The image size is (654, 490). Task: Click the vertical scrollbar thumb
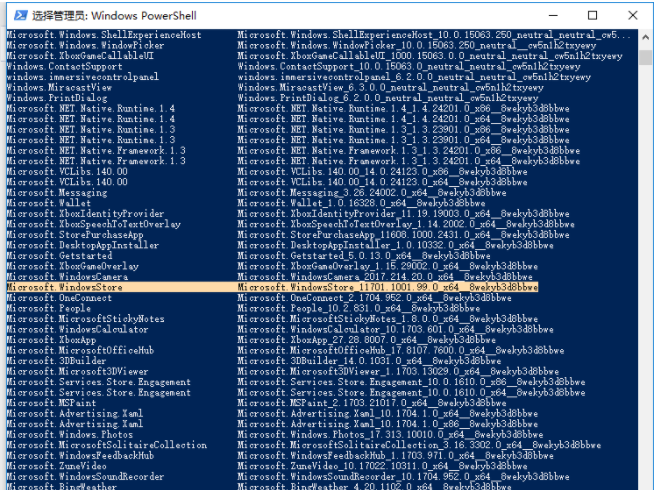click(646, 58)
